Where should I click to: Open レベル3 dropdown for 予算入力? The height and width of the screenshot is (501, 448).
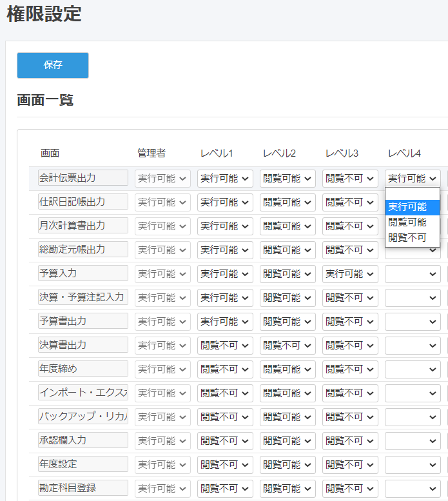coord(350,274)
